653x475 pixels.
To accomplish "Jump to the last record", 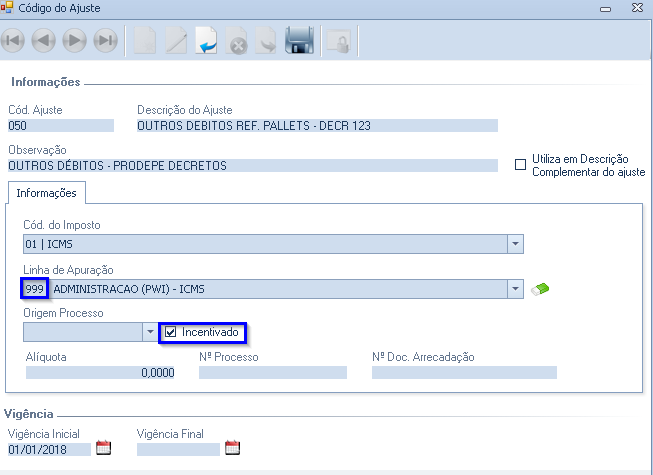I will (105, 40).
